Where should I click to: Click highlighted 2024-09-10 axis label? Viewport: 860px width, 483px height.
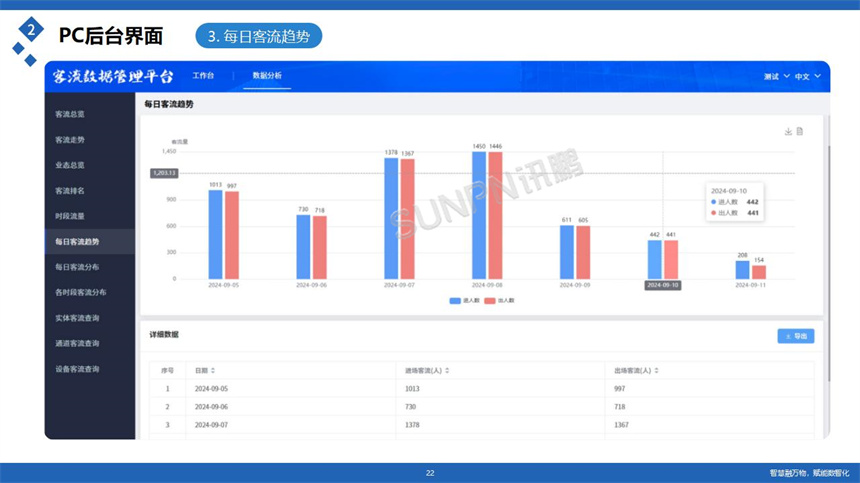[663, 285]
